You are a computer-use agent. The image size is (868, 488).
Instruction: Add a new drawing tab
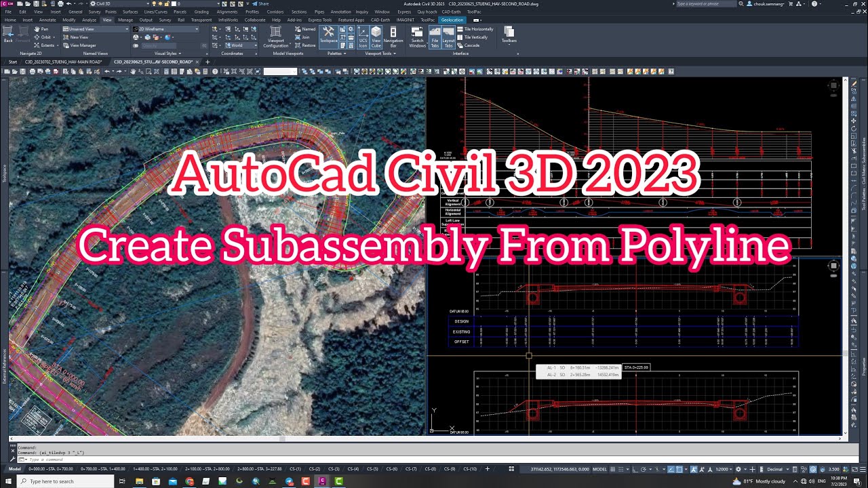coord(208,62)
